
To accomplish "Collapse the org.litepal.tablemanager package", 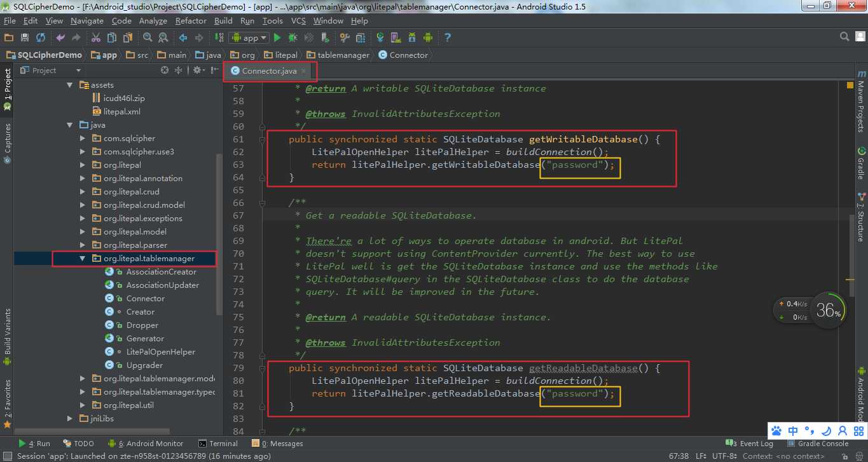I will (x=82, y=258).
